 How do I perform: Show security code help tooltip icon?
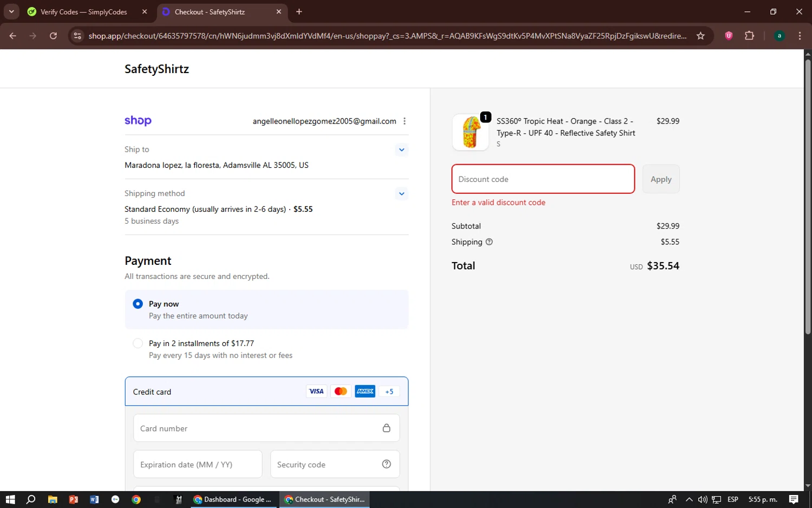[x=387, y=464]
